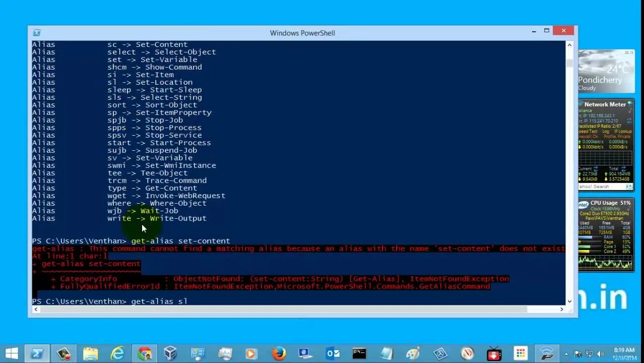Launch Internet Explorer from the taskbar
The image size is (644, 363).
pyautogui.click(x=117, y=353)
